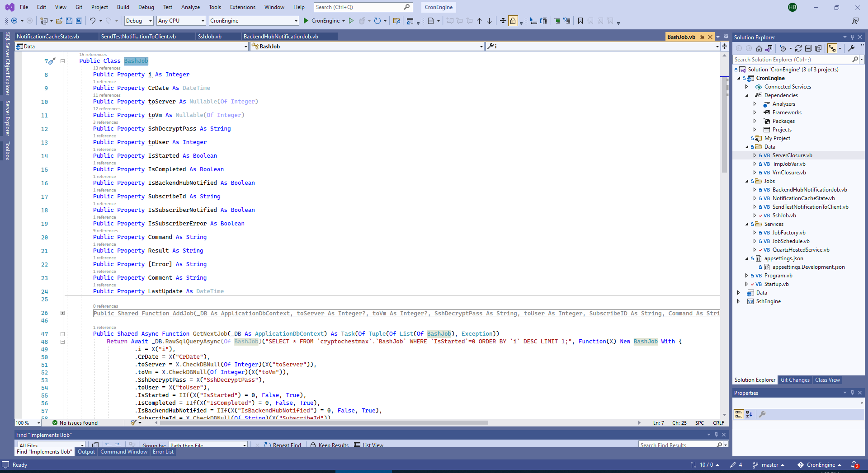Click the Refresh icon in Solution Explorer
868x473 pixels.
[798, 48]
